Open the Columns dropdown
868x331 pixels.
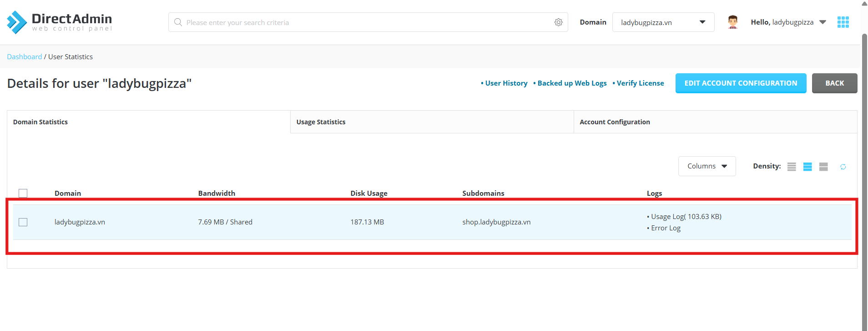click(x=707, y=166)
